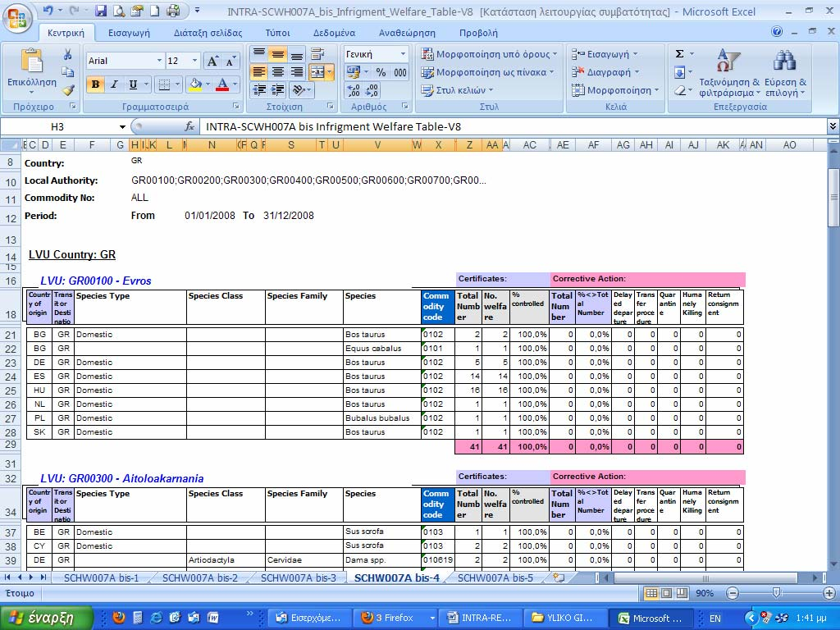The height and width of the screenshot is (630, 840).
Task: Open the Name Box H3 dropdown arrow
Action: [122, 127]
